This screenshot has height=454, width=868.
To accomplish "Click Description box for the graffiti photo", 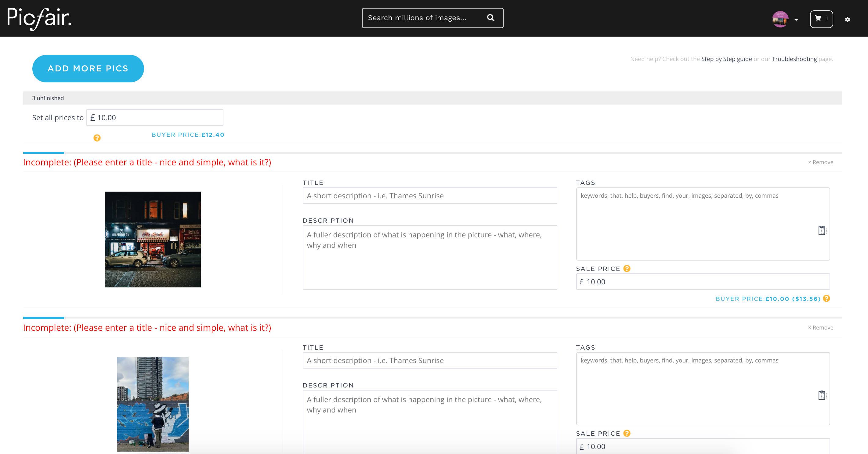I will click(430, 422).
